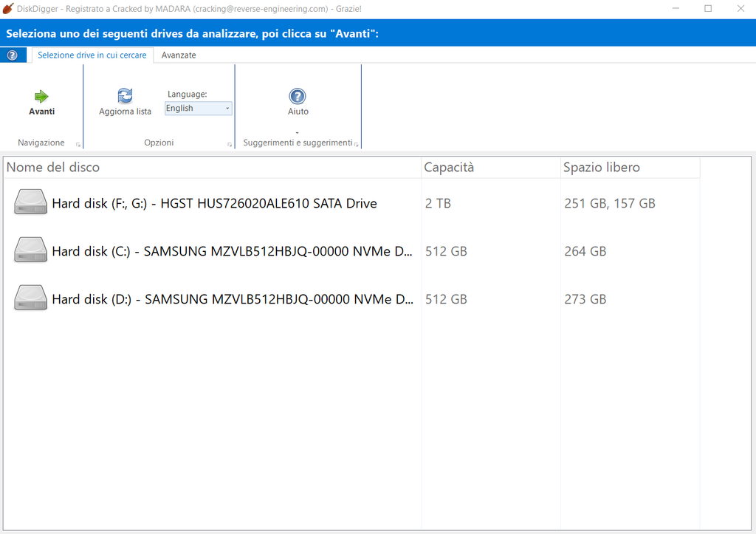Click the Aiuto label text
Viewport: 756px width, 534px height.
pos(298,112)
